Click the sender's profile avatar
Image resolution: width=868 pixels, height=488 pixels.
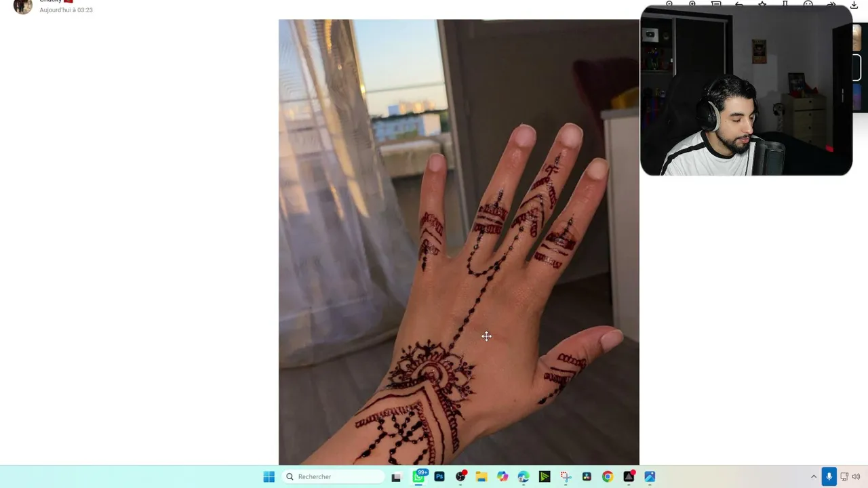[22, 6]
